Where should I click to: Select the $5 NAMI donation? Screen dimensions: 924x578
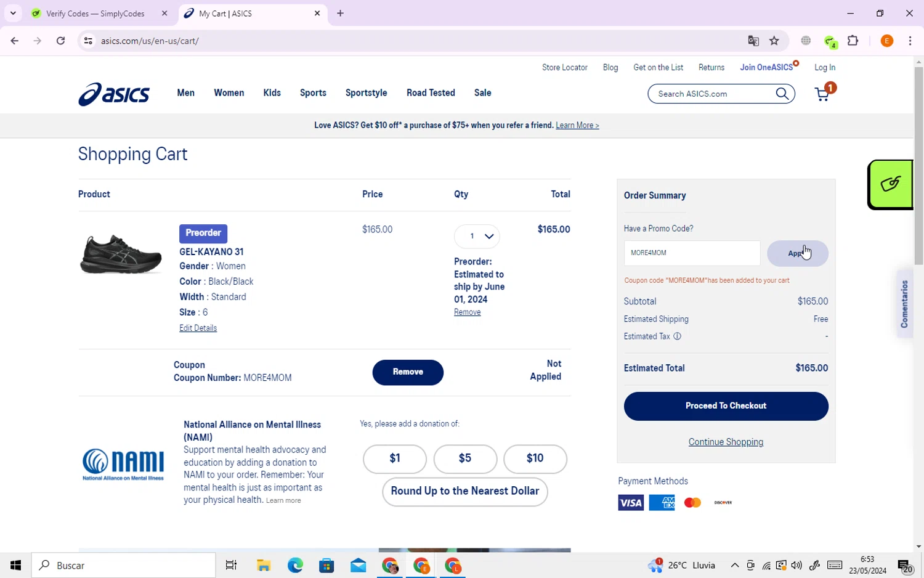(x=465, y=459)
